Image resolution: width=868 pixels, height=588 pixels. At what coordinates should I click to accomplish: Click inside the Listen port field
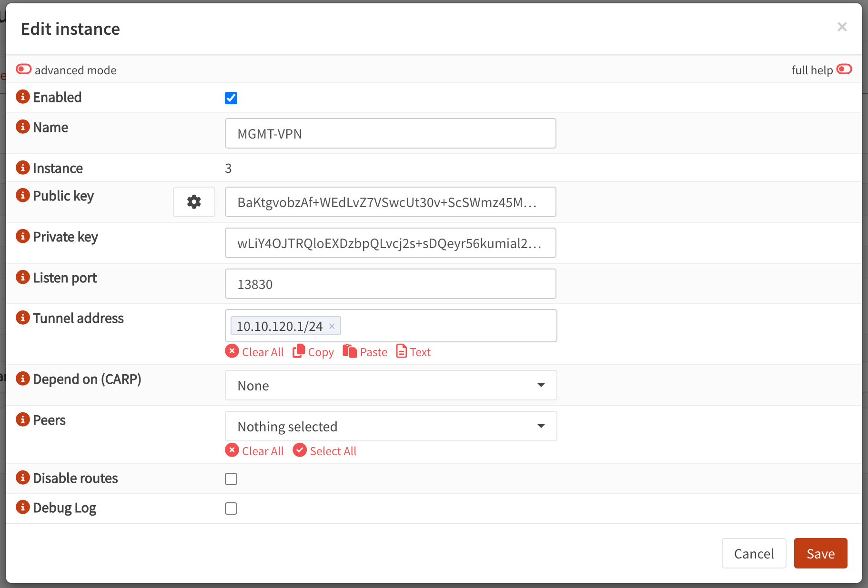pos(390,284)
